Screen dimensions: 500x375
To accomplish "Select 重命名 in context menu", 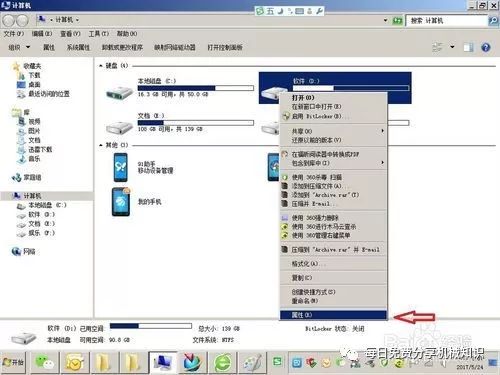I will point(333,301).
